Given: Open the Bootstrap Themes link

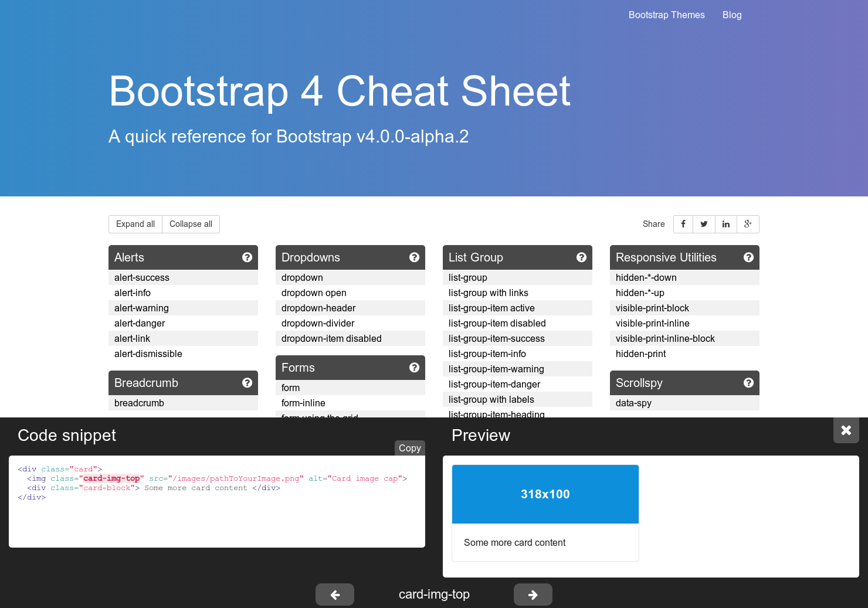Looking at the screenshot, I should pyautogui.click(x=667, y=15).
